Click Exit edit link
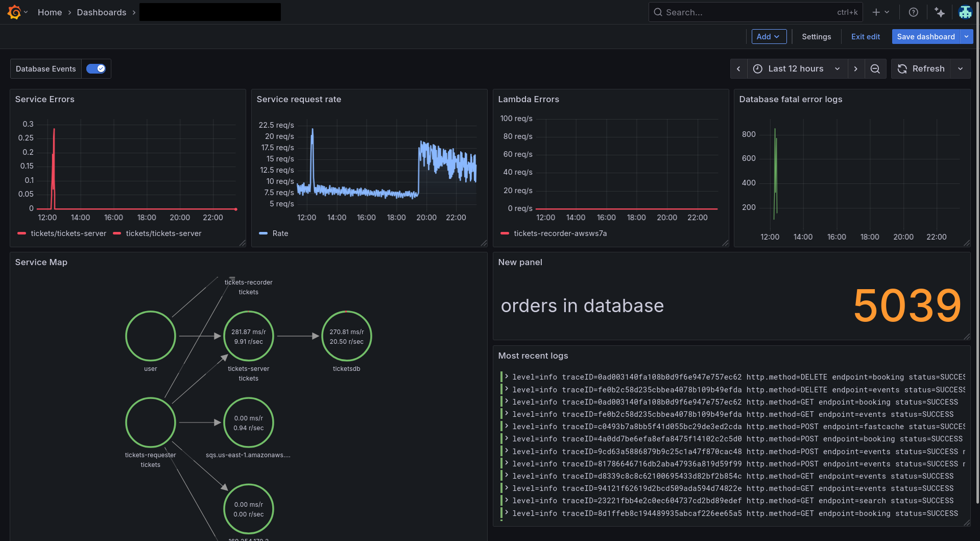The image size is (980, 541). 865,37
